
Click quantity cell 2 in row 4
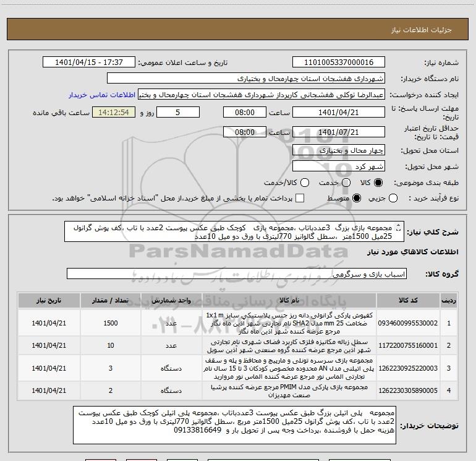coord(111,390)
